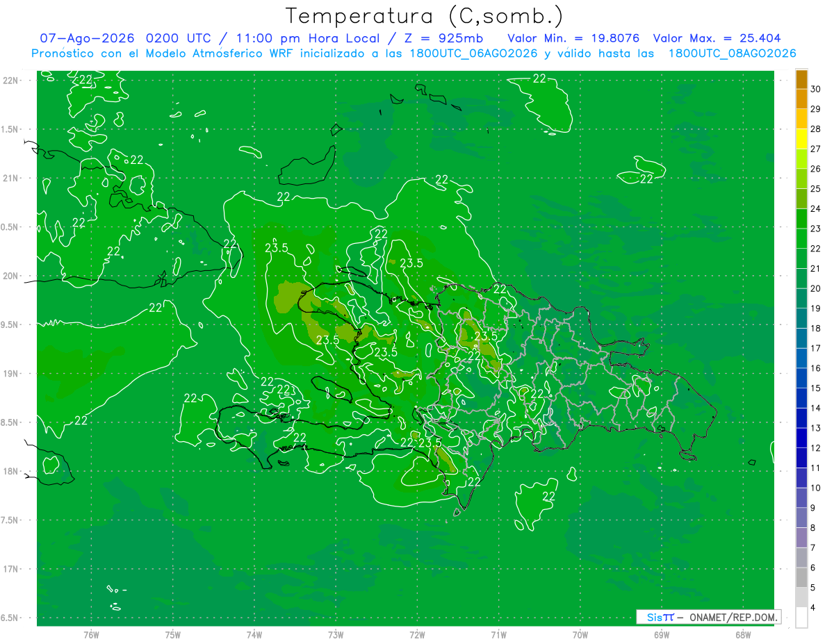Click the '72W' longitude axis label
The image size is (834, 644).
pyautogui.click(x=417, y=634)
